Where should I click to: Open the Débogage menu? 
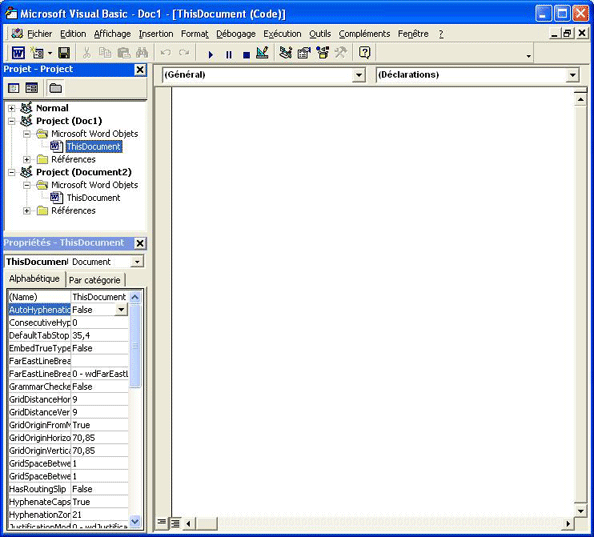pyautogui.click(x=236, y=34)
